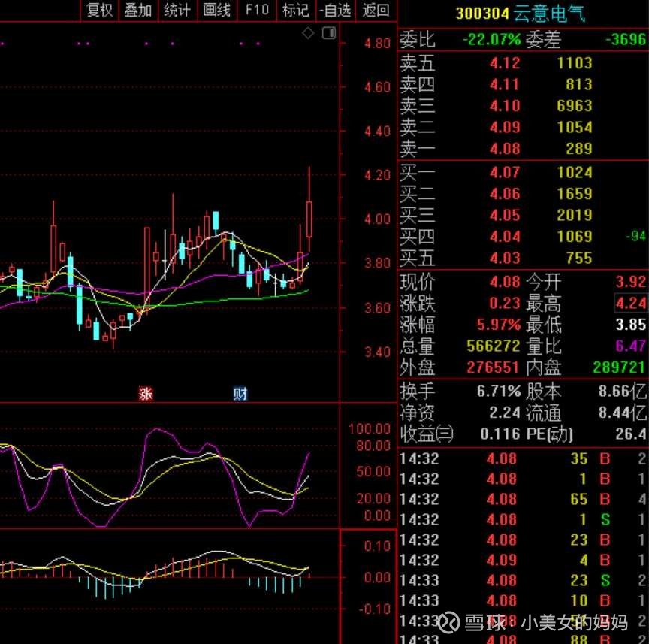The height and width of the screenshot is (644, 649).
Task: Click 涨幅 value 5.97%
Action: pyautogui.click(x=498, y=325)
